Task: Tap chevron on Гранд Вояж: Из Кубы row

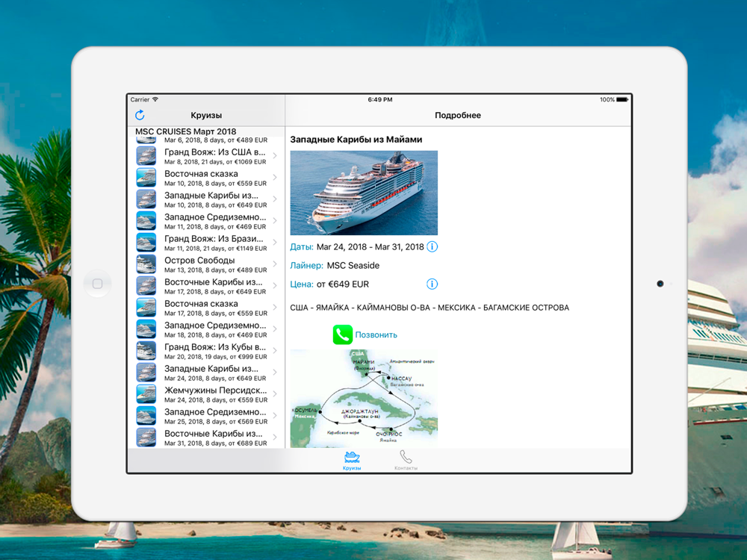Action: pos(275,350)
